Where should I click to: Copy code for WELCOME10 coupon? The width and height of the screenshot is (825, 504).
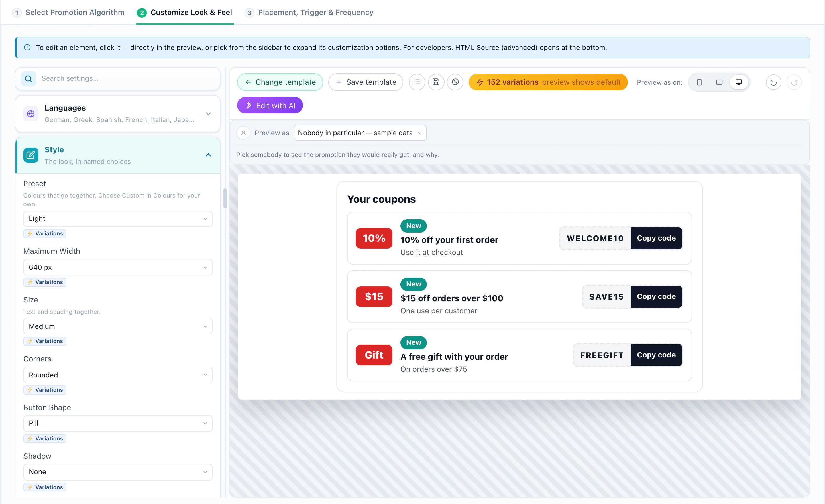click(x=656, y=238)
